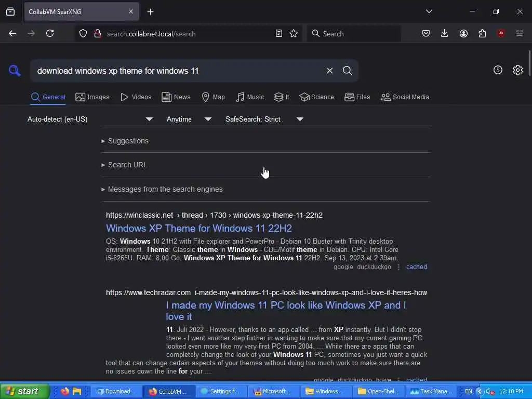532x399 pixels.
Task: Open the Extensions puzzle icon
Action: (x=482, y=33)
